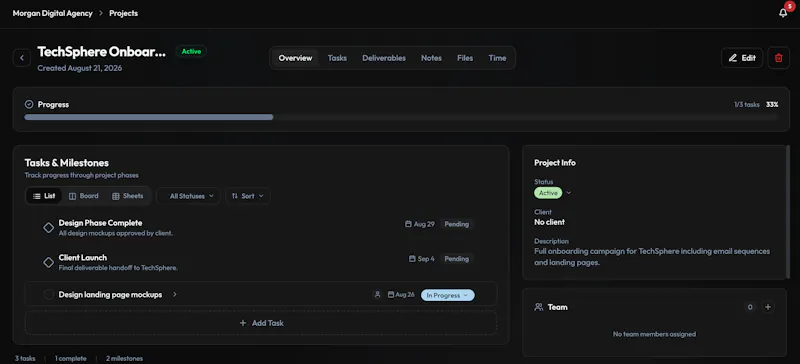This screenshot has height=364, width=800.
Task: Click the Edit project button
Action: [742, 58]
